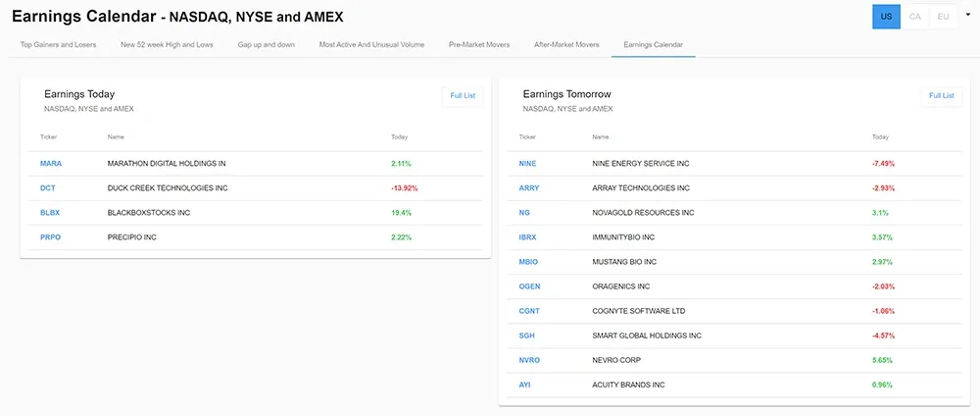Screen dimensions: 980x416
Task: Click BLACKBOXSTOCKS INC name
Action: tap(149, 213)
